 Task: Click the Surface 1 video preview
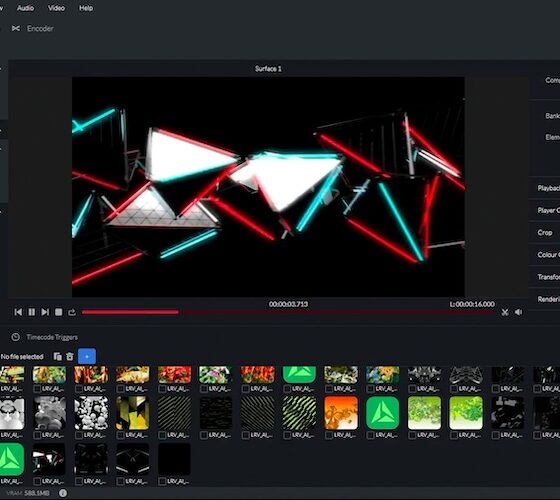pyautogui.click(x=268, y=187)
